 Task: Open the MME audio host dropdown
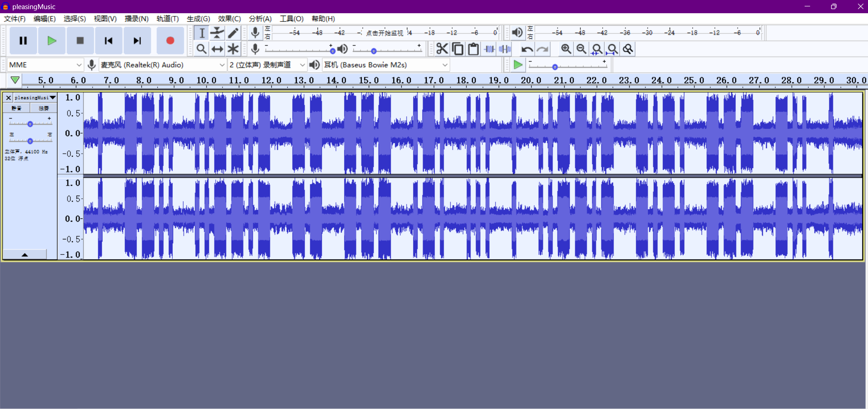click(x=45, y=65)
